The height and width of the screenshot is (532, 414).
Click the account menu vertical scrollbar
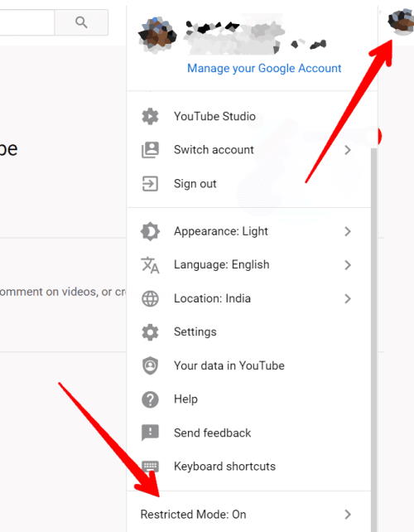(374, 339)
